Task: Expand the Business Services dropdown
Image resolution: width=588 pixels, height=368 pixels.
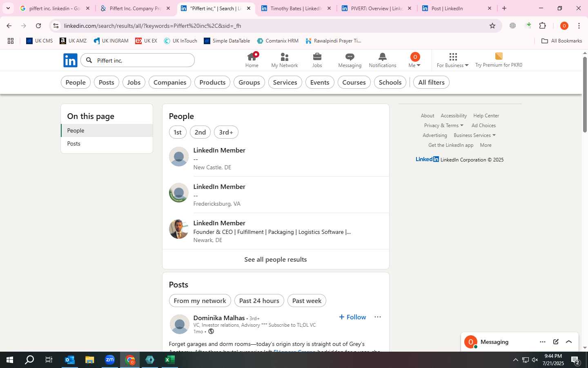Action: [x=474, y=135]
